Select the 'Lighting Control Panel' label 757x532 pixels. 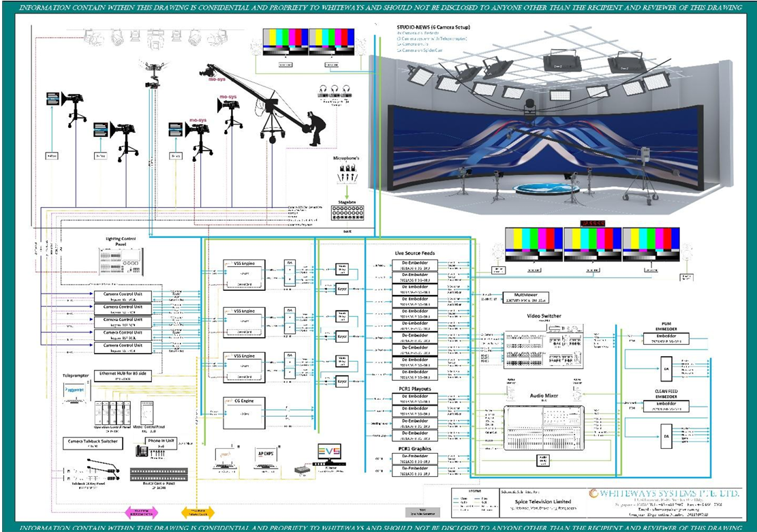[x=121, y=241]
